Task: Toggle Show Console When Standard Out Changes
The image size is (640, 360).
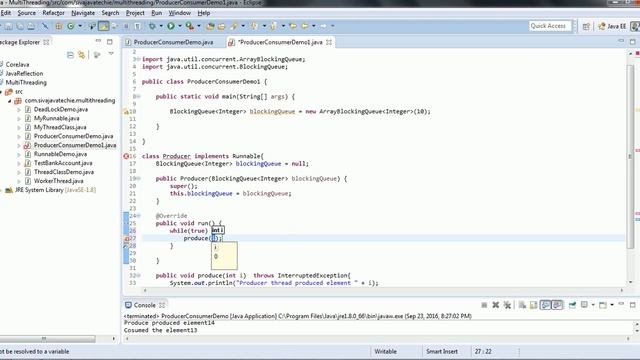Action: coord(546,305)
